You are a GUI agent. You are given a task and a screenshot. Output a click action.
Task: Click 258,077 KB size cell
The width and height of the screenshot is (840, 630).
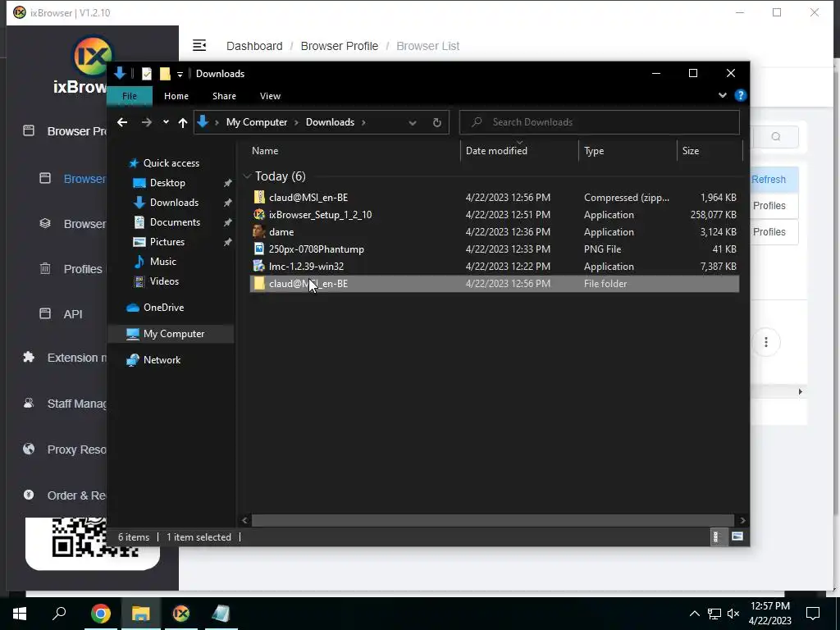pyautogui.click(x=713, y=215)
